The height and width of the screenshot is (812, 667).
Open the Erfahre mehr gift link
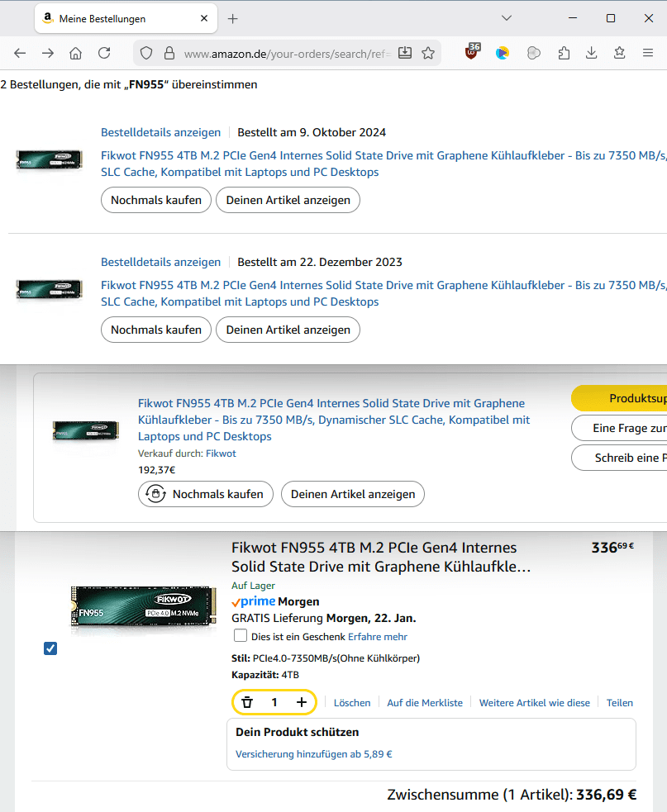378,637
